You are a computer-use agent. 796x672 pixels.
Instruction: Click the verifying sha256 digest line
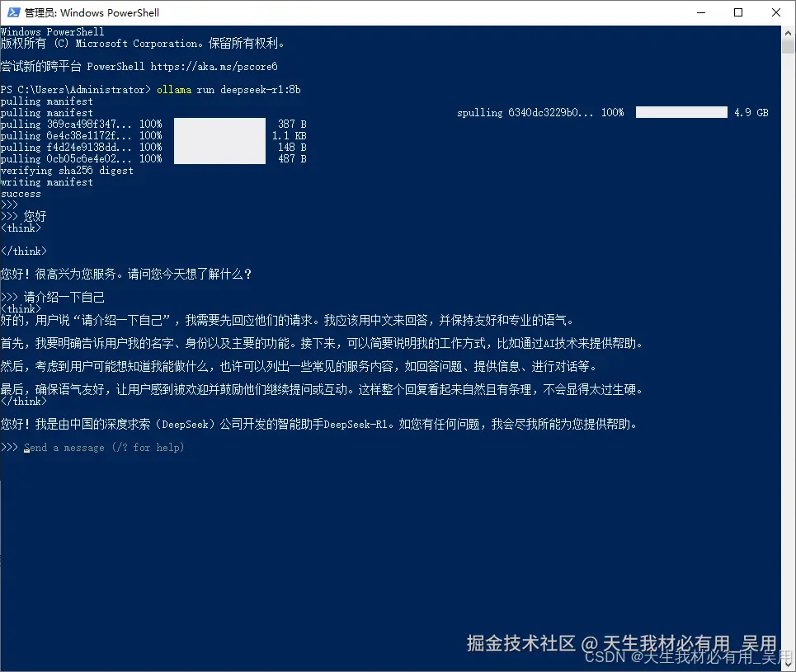point(66,170)
